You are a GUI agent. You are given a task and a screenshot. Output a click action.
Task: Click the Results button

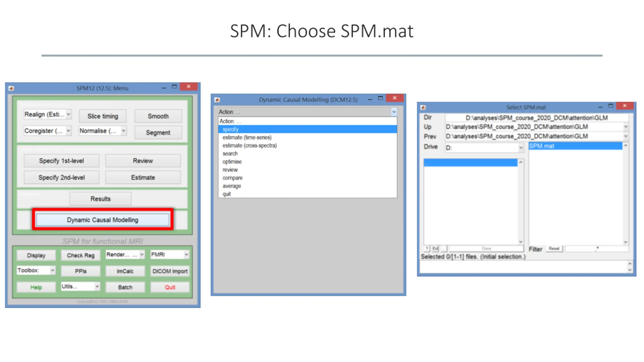point(100,199)
